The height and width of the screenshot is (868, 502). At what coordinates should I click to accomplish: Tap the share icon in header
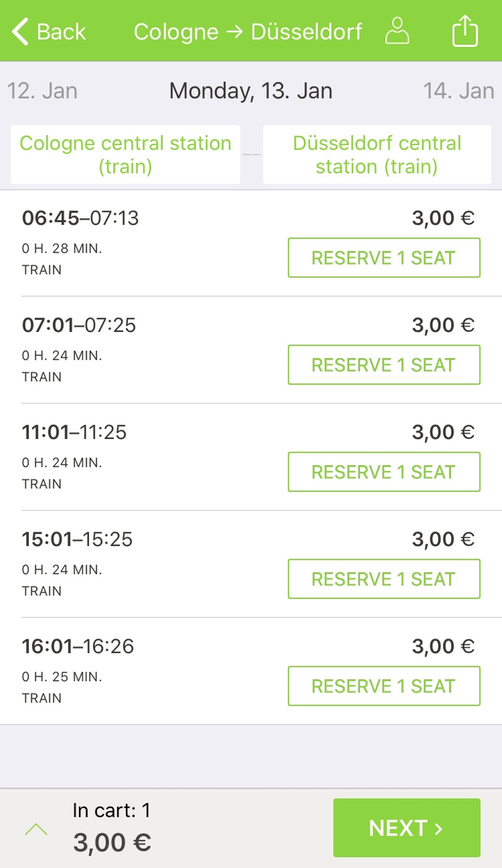465,31
